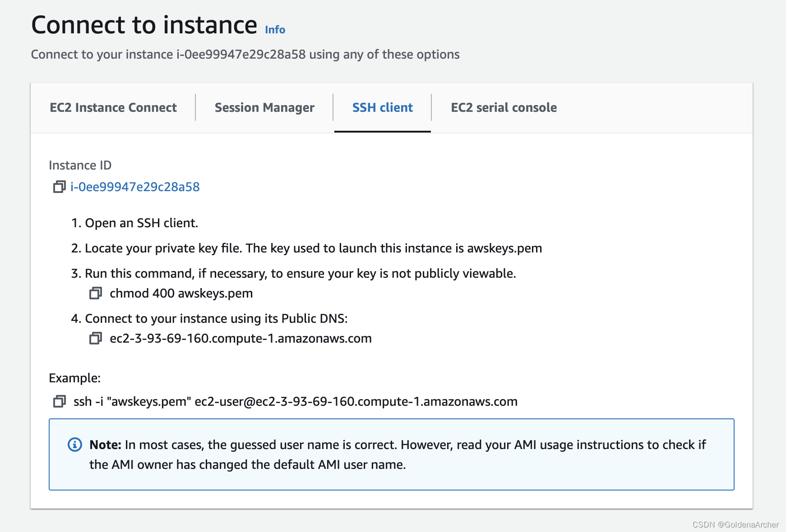Copy the instance ID with its copy icon
This screenshot has width=786, height=532.
(x=60, y=187)
